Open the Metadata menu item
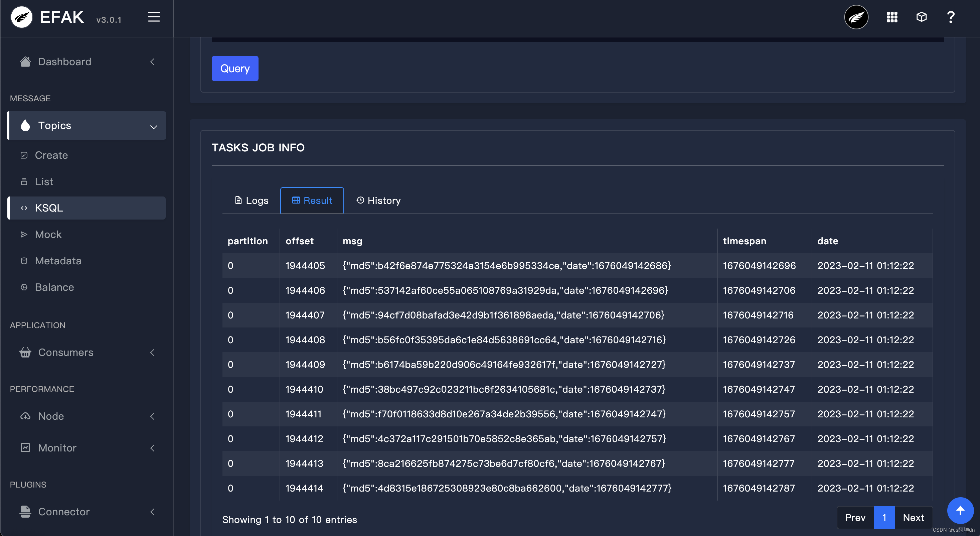The width and height of the screenshot is (980, 536). (87, 261)
